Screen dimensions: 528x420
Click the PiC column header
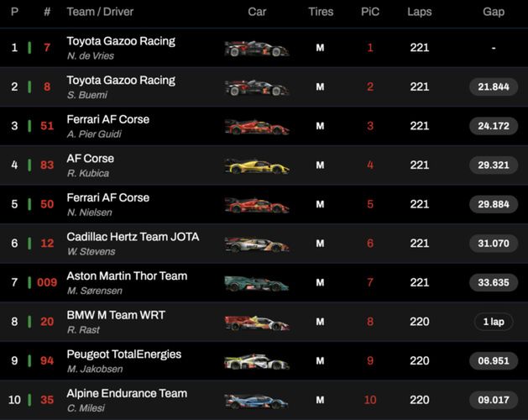pyautogui.click(x=370, y=12)
